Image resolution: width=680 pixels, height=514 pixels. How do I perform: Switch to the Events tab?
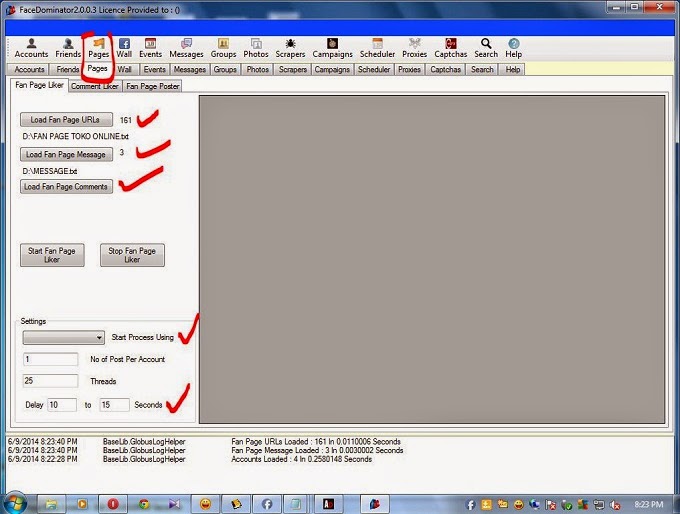pos(154,69)
